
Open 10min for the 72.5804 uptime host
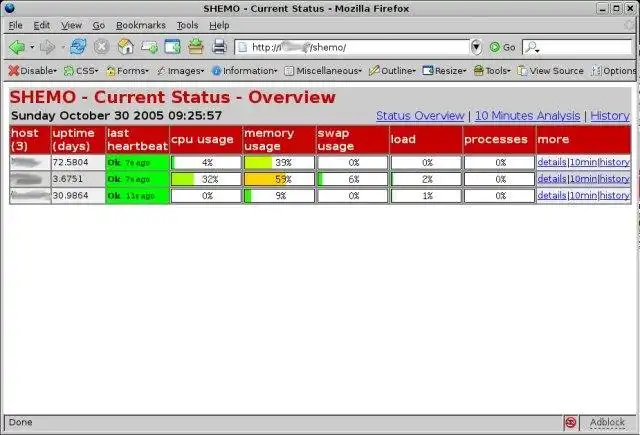(x=583, y=162)
